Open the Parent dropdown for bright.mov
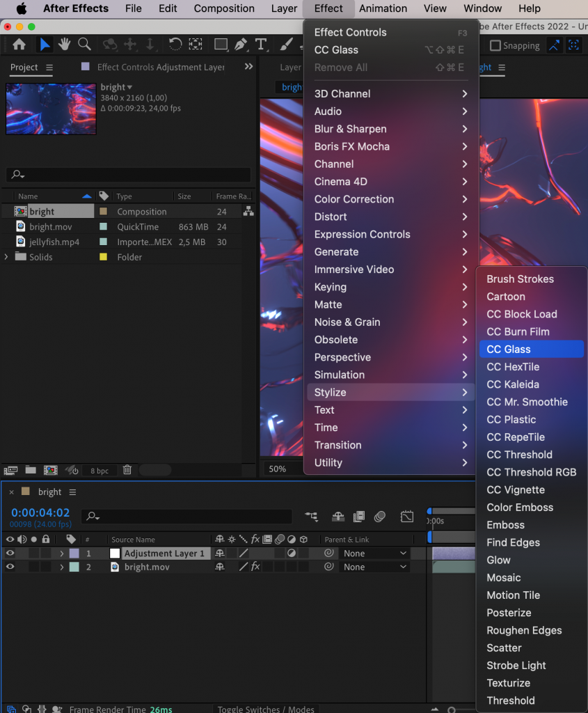This screenshot has width=588, height=713. [374, 566]
